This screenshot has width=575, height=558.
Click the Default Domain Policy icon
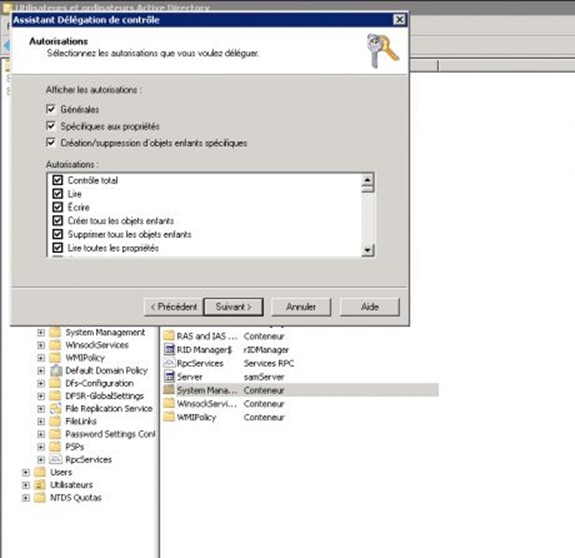pos(56,370)
